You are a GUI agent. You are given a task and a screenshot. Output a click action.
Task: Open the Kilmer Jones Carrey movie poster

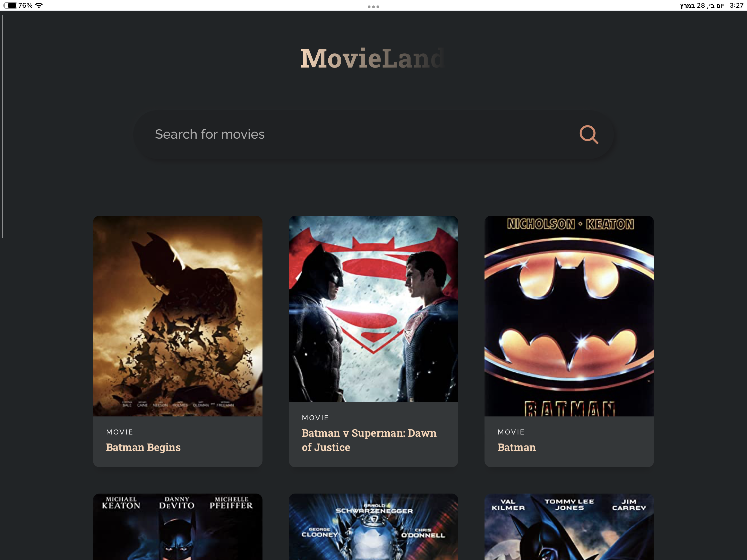(x=569, y=527)
